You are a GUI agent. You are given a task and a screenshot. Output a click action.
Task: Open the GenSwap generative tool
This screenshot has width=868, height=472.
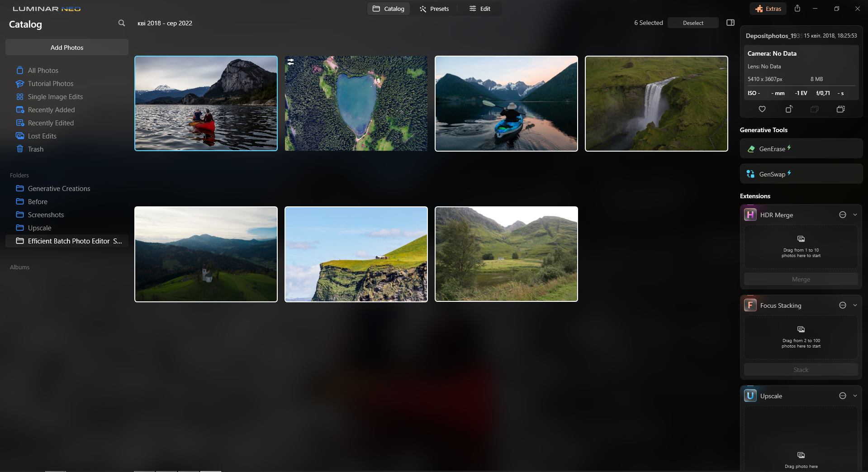[802, 174]
